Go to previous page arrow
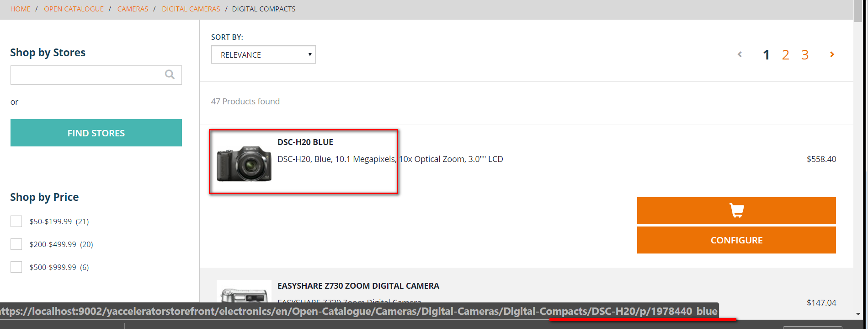The width and height of the screenshot is (868, 329). tap(740, 54)
